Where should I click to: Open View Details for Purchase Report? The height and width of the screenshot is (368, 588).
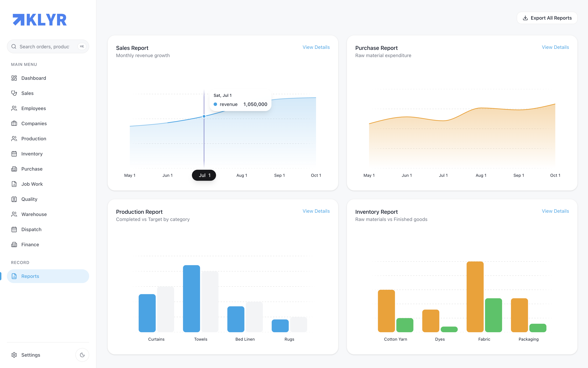(x=555, y=47)
